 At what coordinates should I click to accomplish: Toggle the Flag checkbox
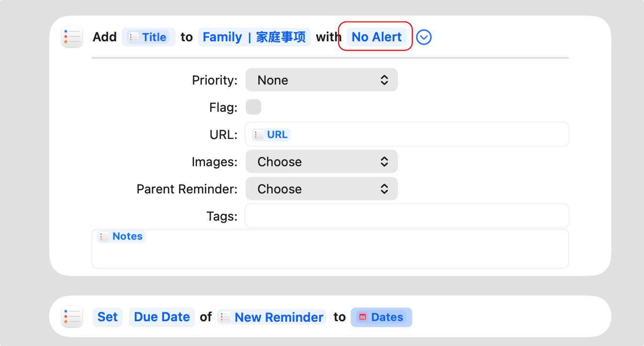(x=253, y=107)
